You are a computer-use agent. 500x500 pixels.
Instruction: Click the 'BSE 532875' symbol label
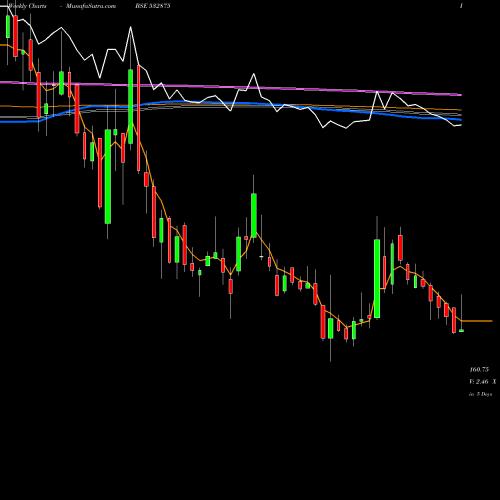(x=153, y=6)
